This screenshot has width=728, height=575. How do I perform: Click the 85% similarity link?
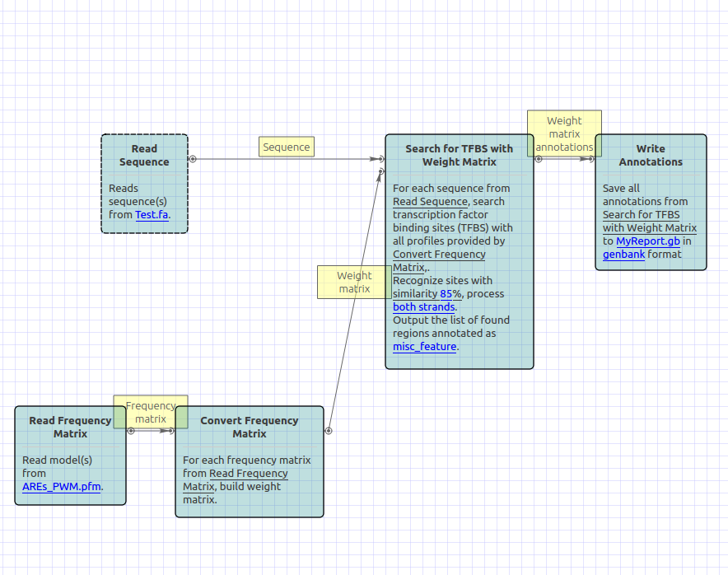[450, 294]
